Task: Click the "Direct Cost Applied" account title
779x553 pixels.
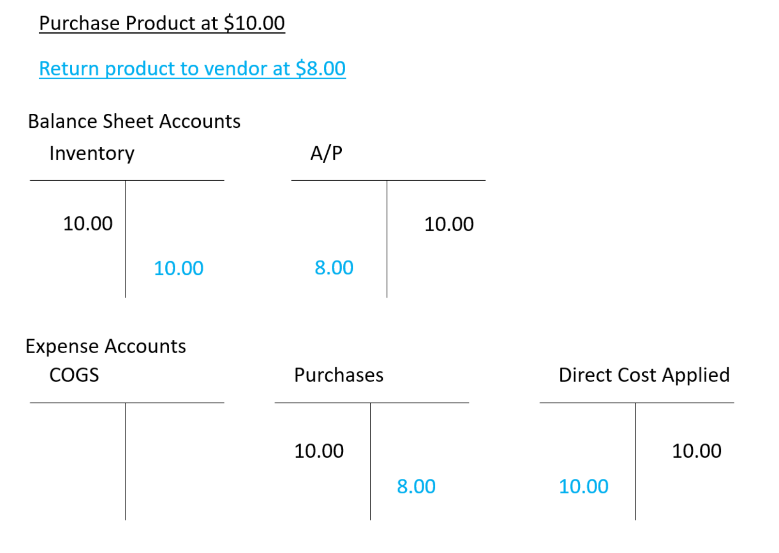Action: (644, 376)
